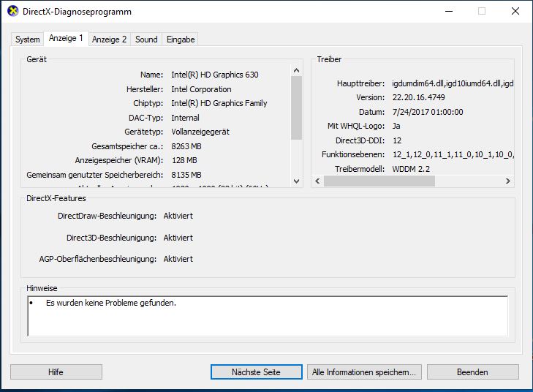Close the DirectX-Diagnoseprogramm window

pos(515,11)
